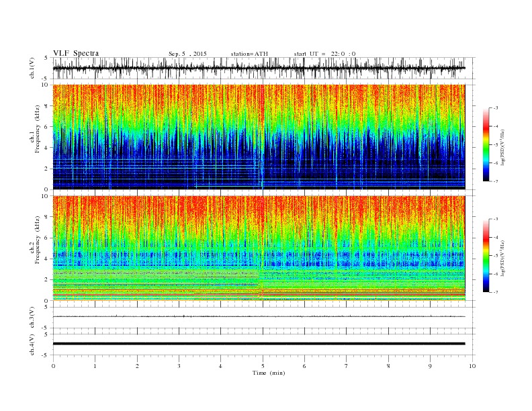The width and height of the screenshot is (532, 411).
Task: Click the "6" kHz tick of ch.2 spectrogram
Action: [x=46, y=238]
